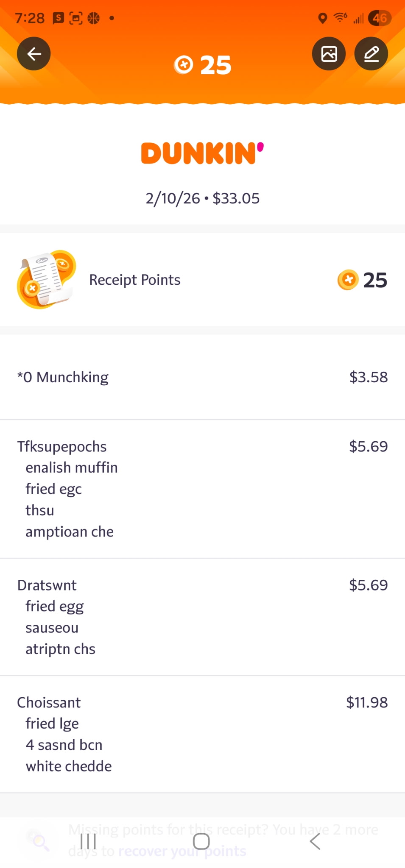Tap the battery indicator in status bar
The image size is (405, 868).
[380, 18]
